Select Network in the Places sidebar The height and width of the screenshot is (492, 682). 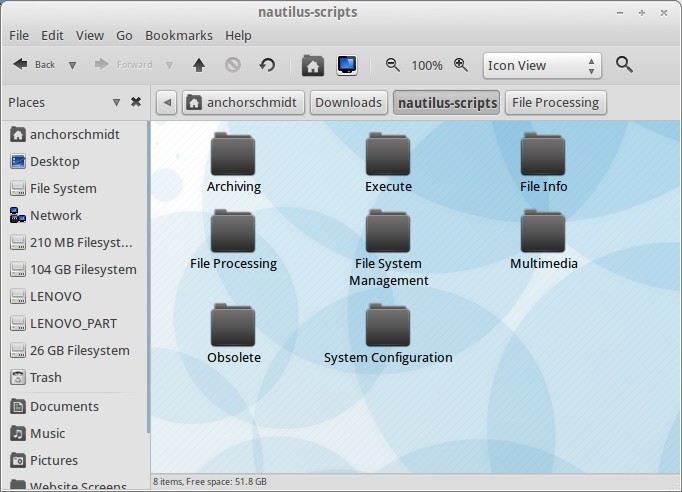(x=74, y=215)
